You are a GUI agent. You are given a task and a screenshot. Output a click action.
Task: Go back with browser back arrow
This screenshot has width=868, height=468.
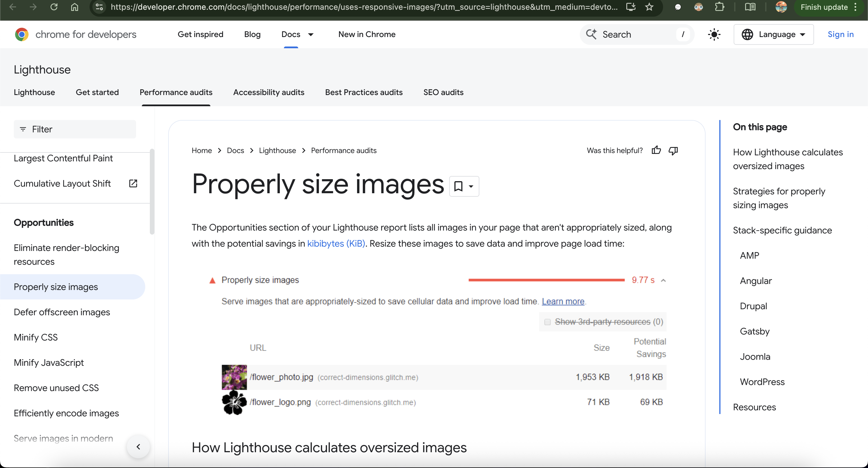pos(12,7)
